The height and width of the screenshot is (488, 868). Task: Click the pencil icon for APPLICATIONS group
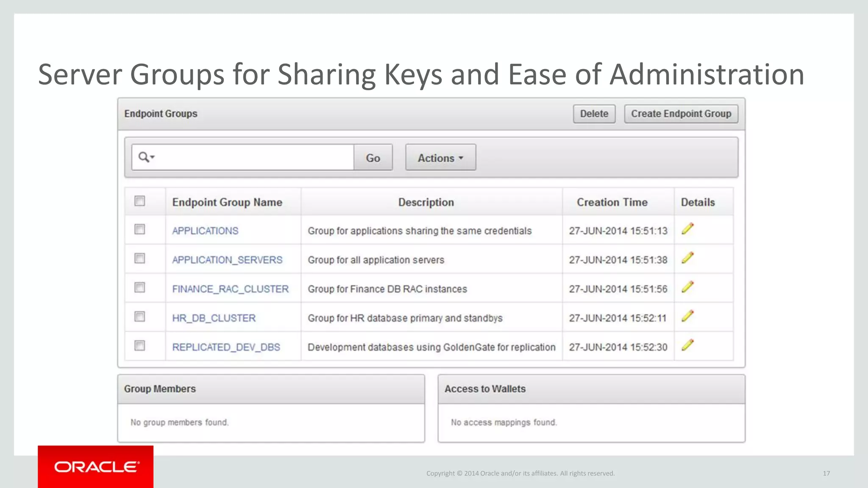[x=687, y=229]
